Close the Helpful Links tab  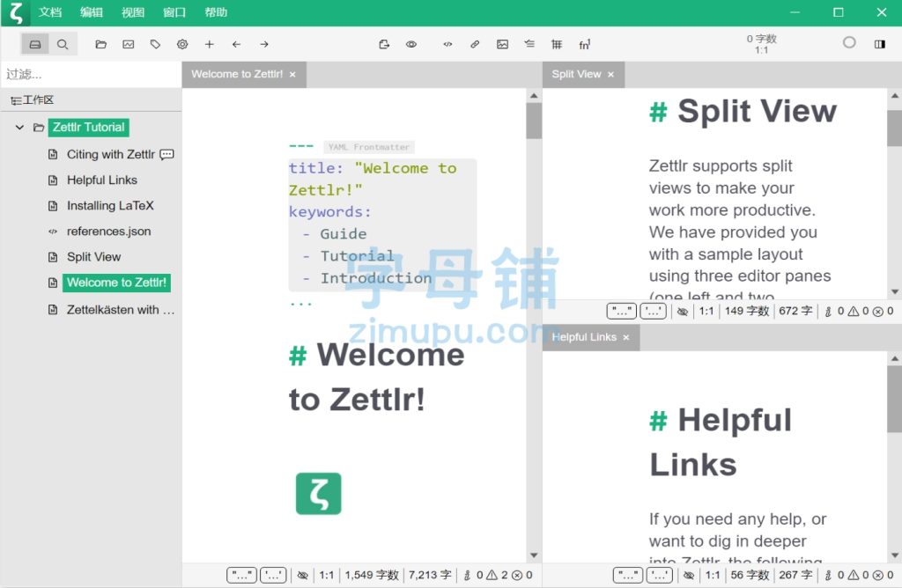pyautogui.click(x=626, y=338)
